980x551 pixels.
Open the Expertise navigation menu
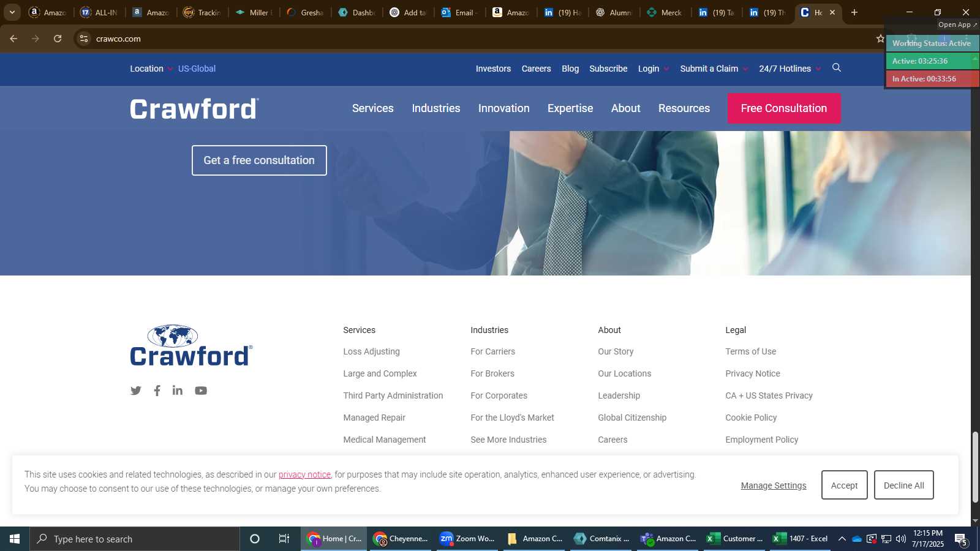pyautogui.click(x=570, y=108)
